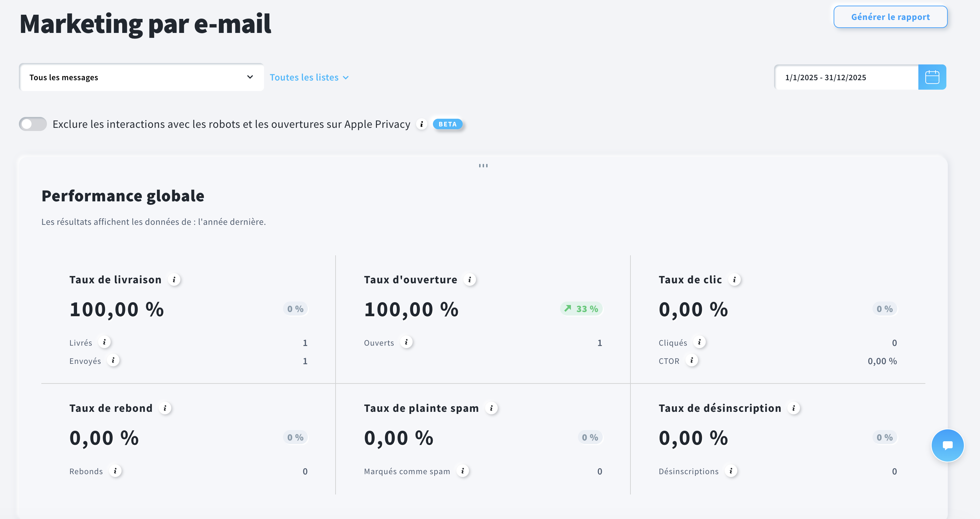Show info for Taux d'ouverture
Image resolution: width=980 pixels, height=519 pixels.
470,280
